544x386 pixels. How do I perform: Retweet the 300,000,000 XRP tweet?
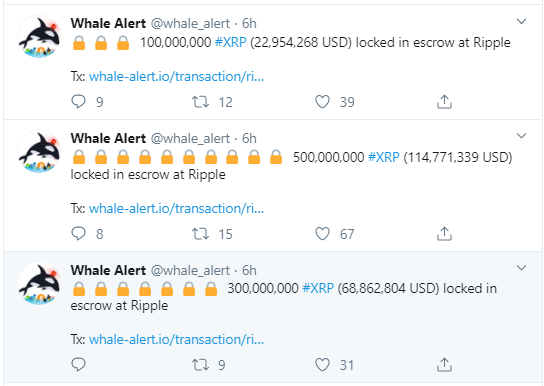201,364
